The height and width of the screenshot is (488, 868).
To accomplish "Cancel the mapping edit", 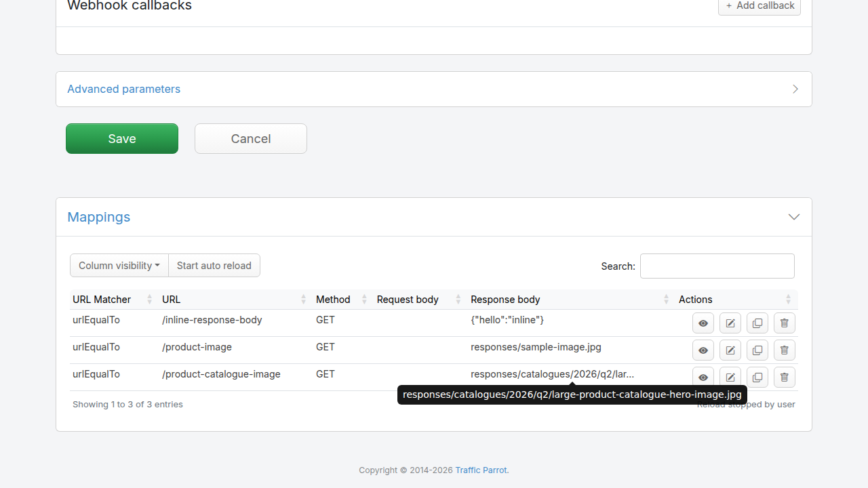I will (251, 138).
